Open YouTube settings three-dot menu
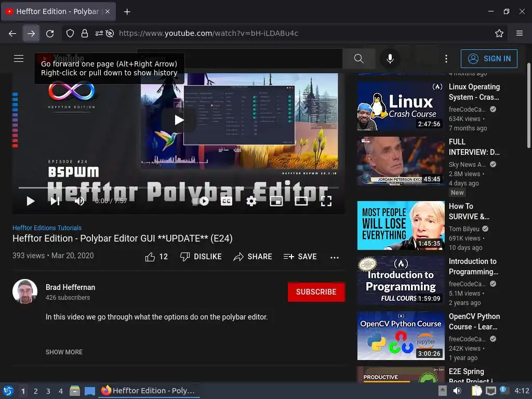Viewport: 532px width, 399px height. (x=446, y=59)
